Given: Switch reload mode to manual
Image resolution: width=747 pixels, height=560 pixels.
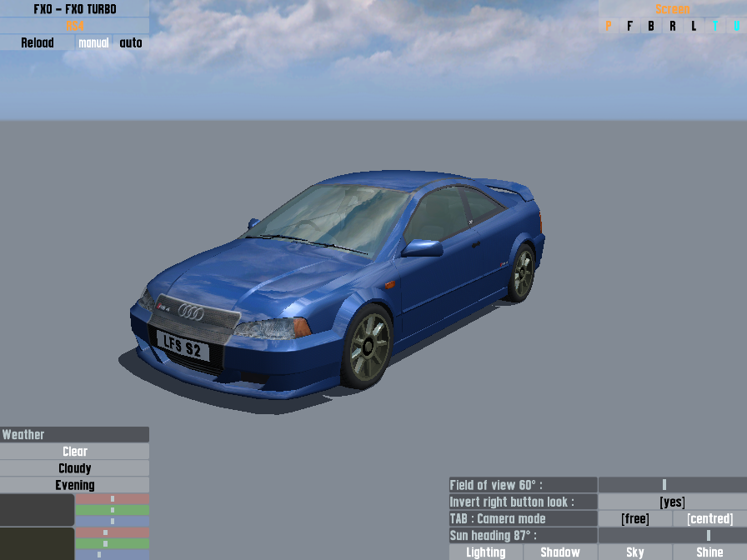Looking at the screenshot, I should pyautogui.click(x=93, y=42).
